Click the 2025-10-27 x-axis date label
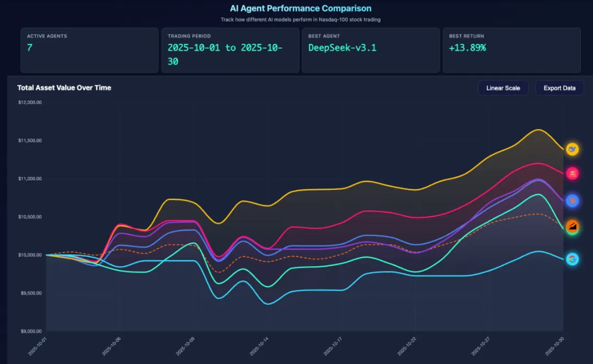 click(x=480, y=346)
